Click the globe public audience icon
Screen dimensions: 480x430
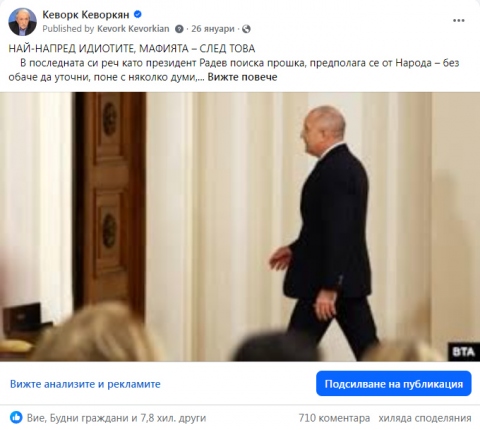[246, 29]
